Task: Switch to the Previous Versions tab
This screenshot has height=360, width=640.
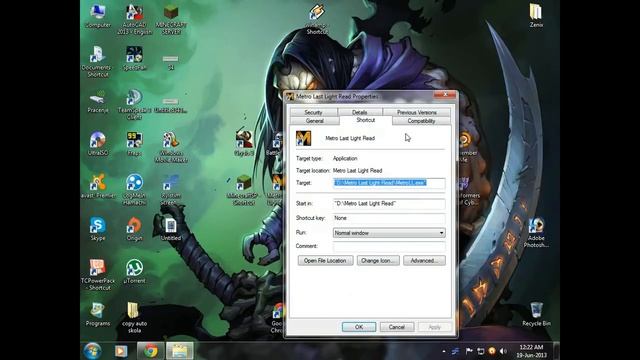Action: click(x=417, y=112)
